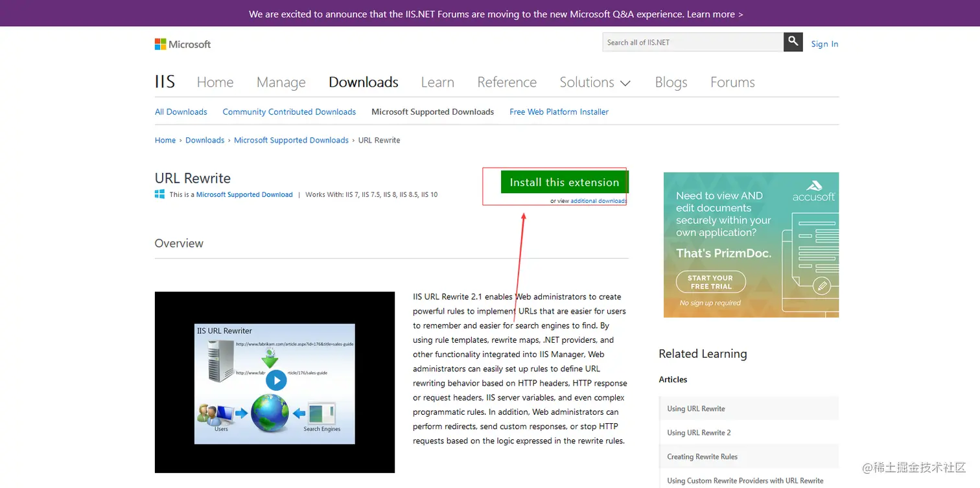Click the Overview section heading
This screenshot has width=980, height=488.
[x=179, y=243]
